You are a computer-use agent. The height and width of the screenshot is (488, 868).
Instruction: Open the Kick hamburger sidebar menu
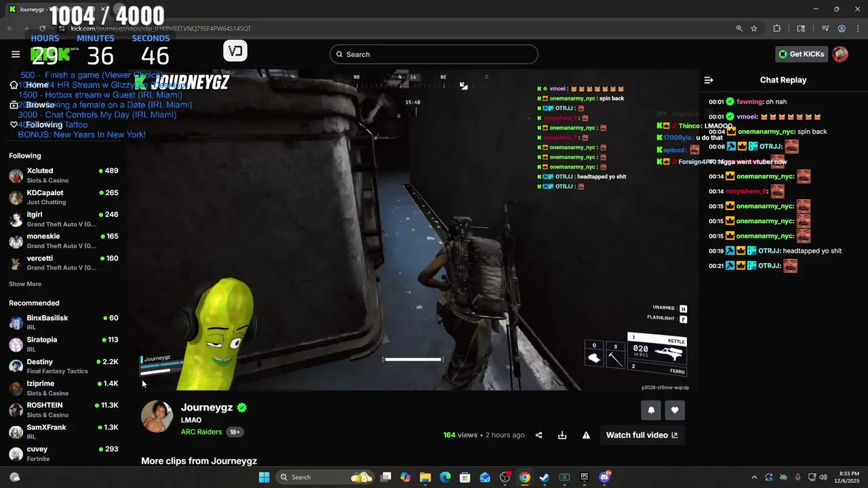pos(16,54)
